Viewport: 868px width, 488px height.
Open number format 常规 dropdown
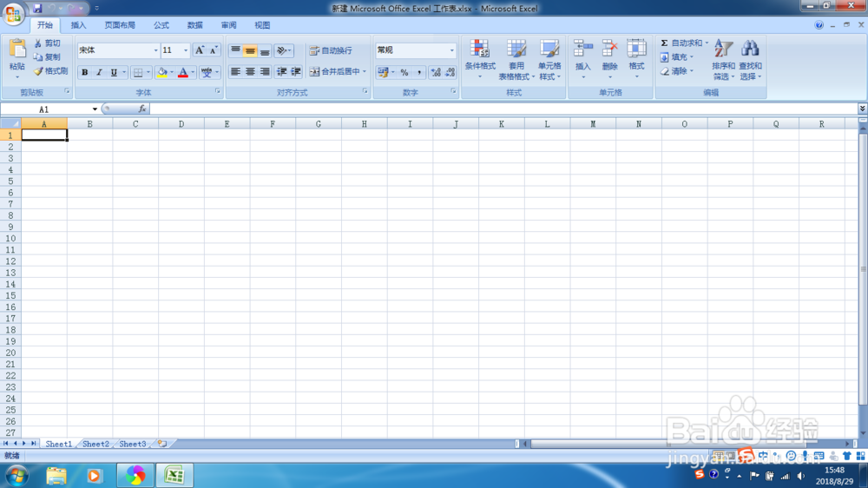pos(451,50)
